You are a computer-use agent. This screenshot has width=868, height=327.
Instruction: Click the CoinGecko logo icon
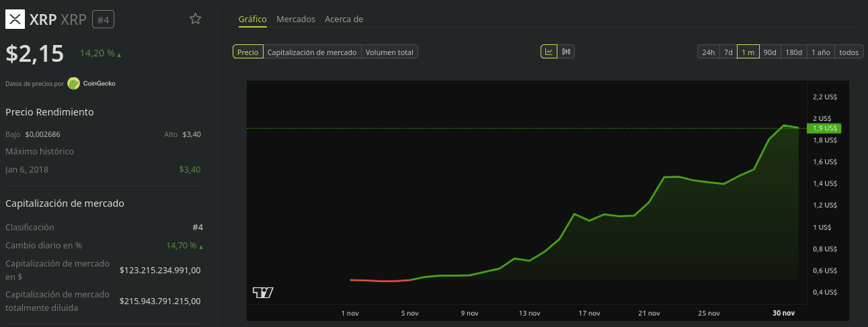(x=73, y=84)
